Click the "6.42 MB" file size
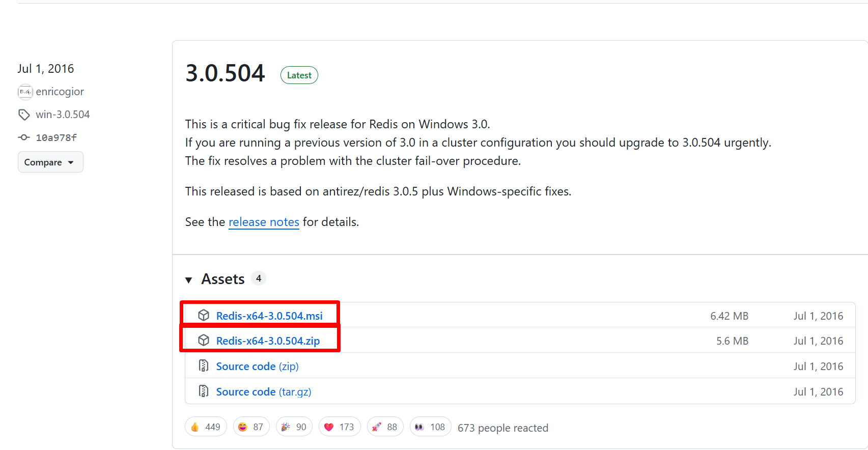Image resolution: width=868 pixels, height=450 pixels. pyautogui.click(x=729, y=316)
